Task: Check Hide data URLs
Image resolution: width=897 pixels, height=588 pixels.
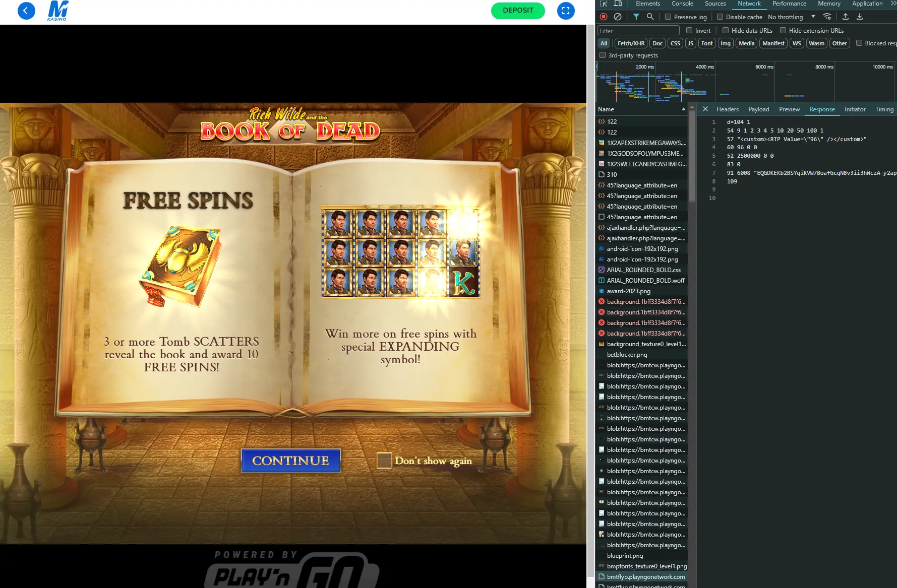Action: tap(726, 30)
